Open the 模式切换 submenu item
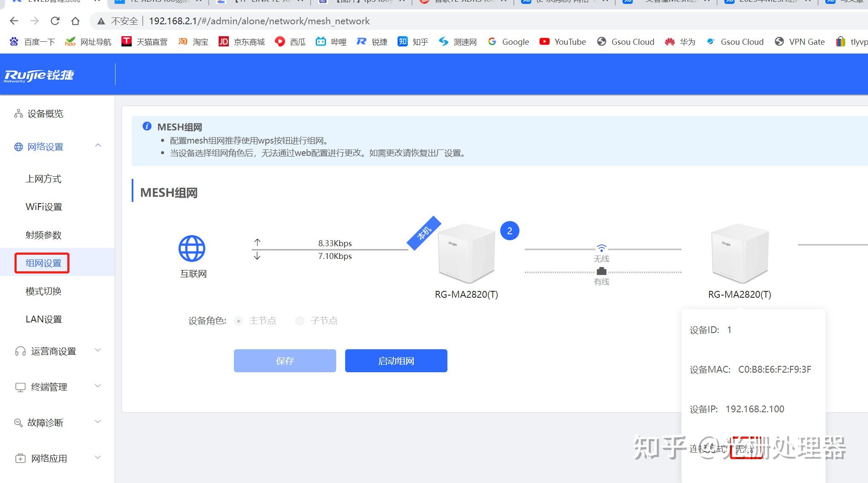 click(43, 291)
